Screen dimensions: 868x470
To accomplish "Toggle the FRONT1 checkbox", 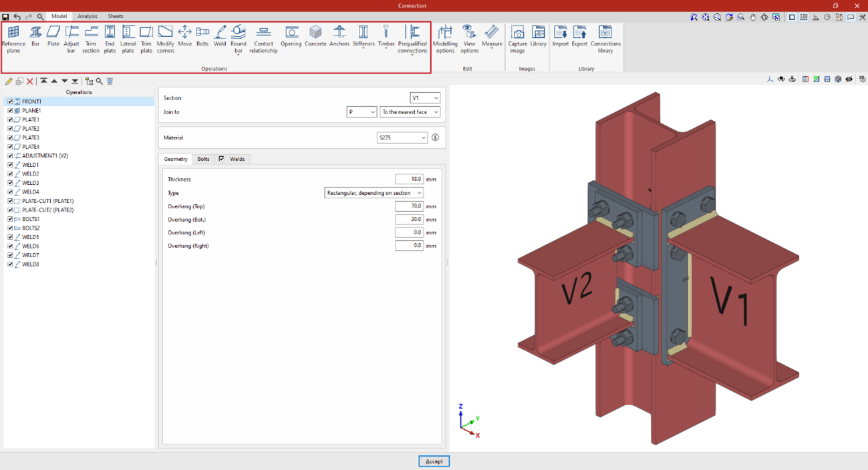I will pos(10,101).
